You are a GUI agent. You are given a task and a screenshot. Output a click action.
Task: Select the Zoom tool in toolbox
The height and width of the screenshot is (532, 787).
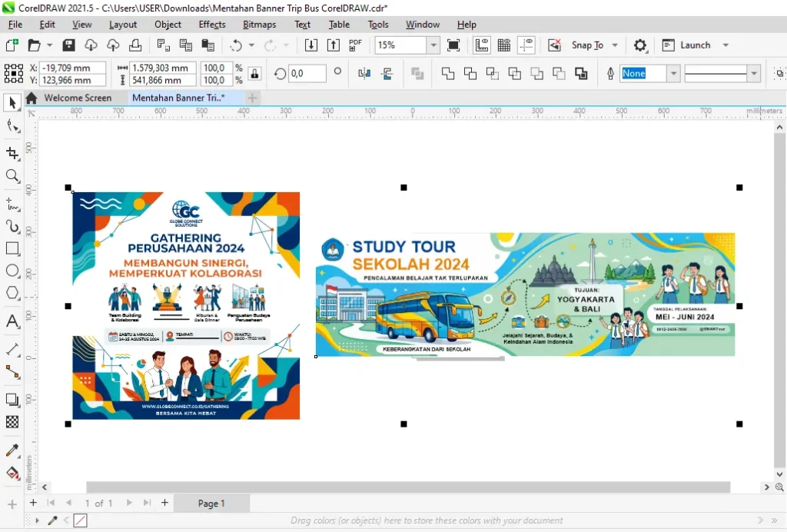click(x=12, y=175)
